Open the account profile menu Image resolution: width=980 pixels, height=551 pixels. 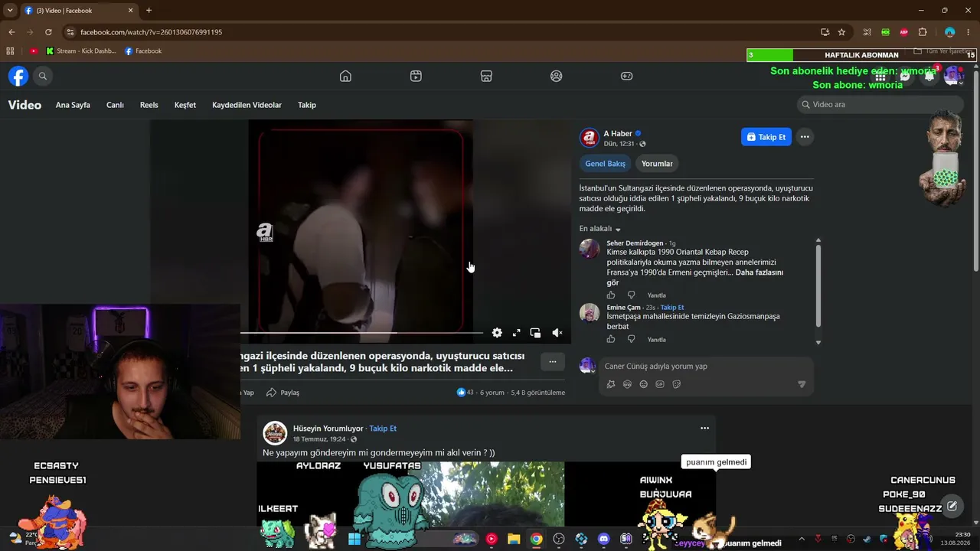pyautogui.click(x=953, y=76)
